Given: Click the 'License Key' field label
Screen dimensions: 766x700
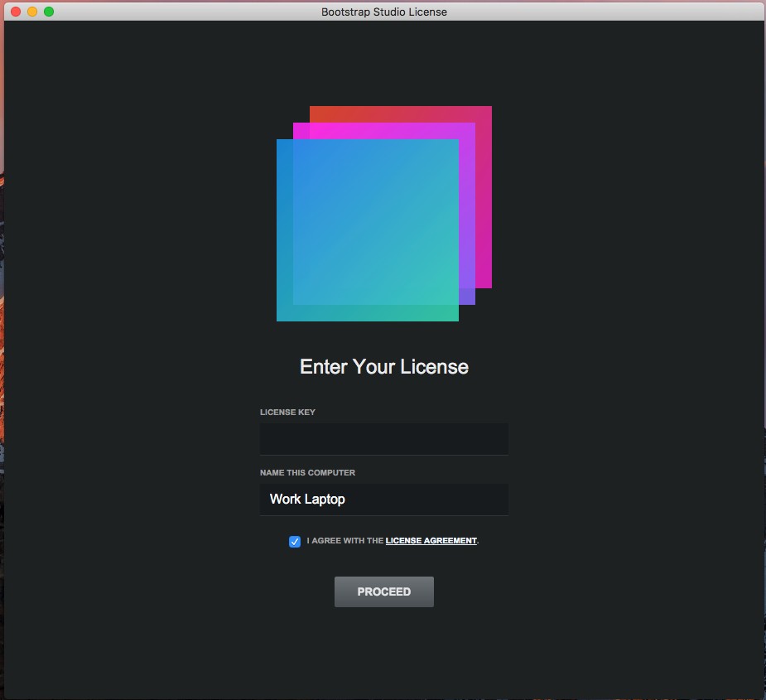Looking at the screenshot, I should (x=287, y=413).
